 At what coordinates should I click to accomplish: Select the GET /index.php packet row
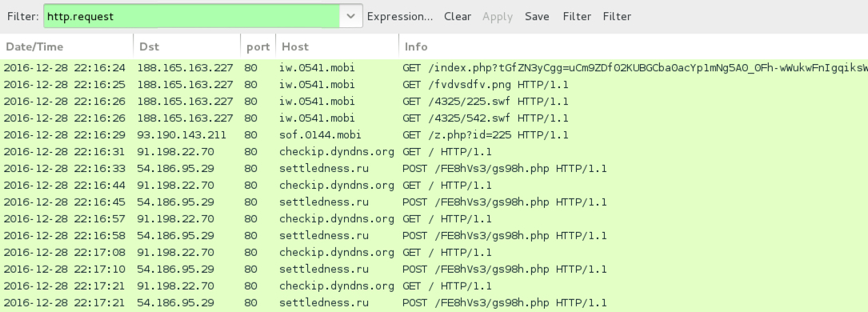pyautogui.click(x=434, y=68)
